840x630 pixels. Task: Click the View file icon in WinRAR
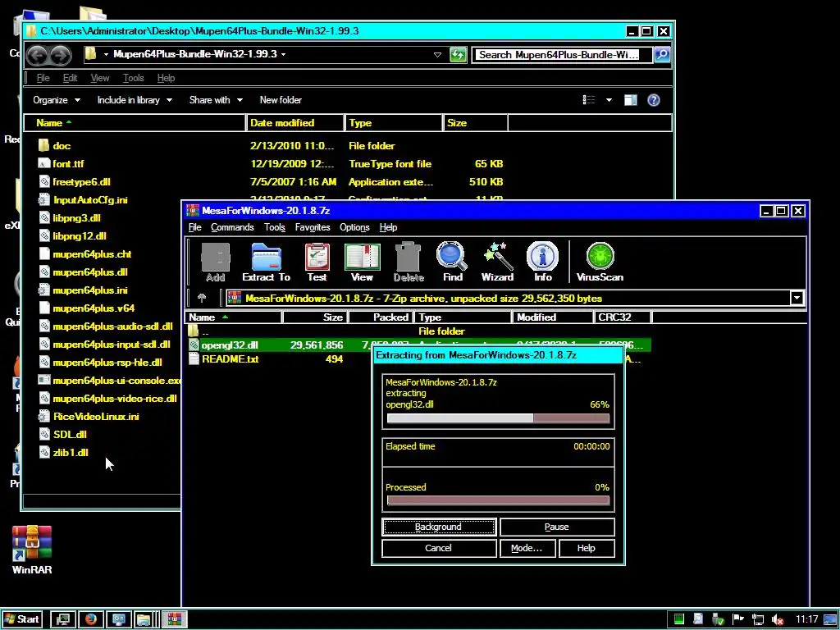362,262
